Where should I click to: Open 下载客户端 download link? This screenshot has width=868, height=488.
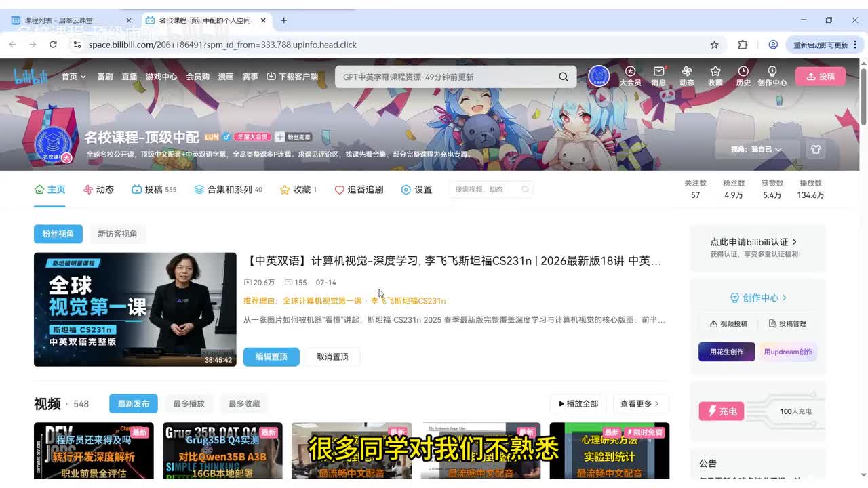point(292,77)
